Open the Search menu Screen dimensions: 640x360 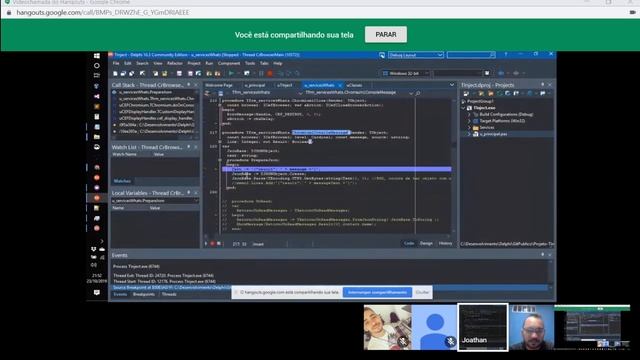(142, 63)
